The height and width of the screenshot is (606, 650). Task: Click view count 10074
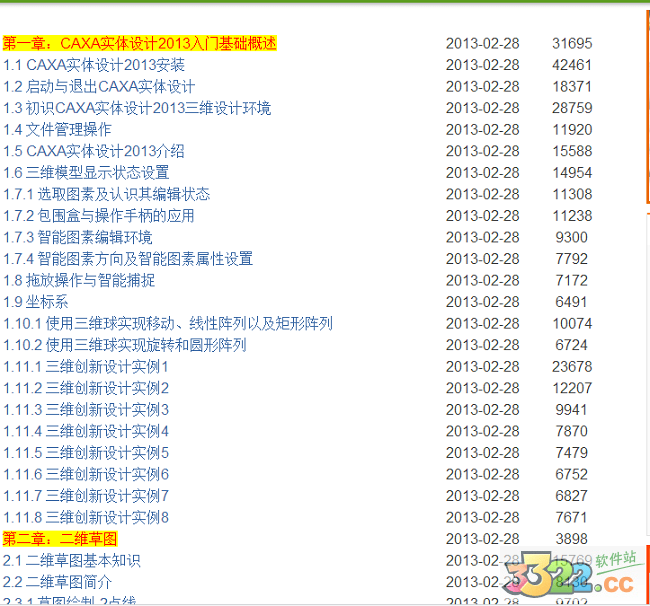tap(572, 324)
